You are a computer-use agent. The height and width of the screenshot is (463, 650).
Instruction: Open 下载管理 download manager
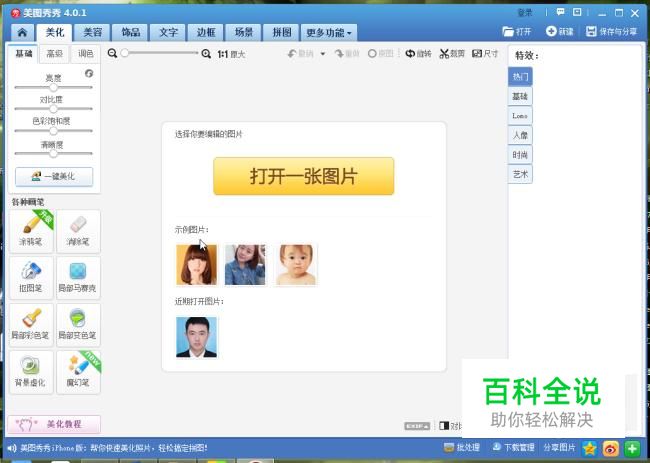coord(514,448)
